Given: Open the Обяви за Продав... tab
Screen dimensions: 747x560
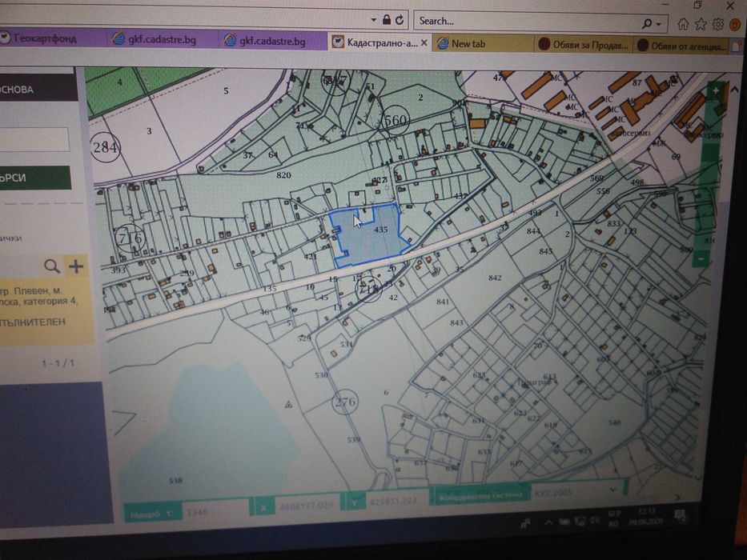Looking at the screenshot, I should [x=583, y=45].
